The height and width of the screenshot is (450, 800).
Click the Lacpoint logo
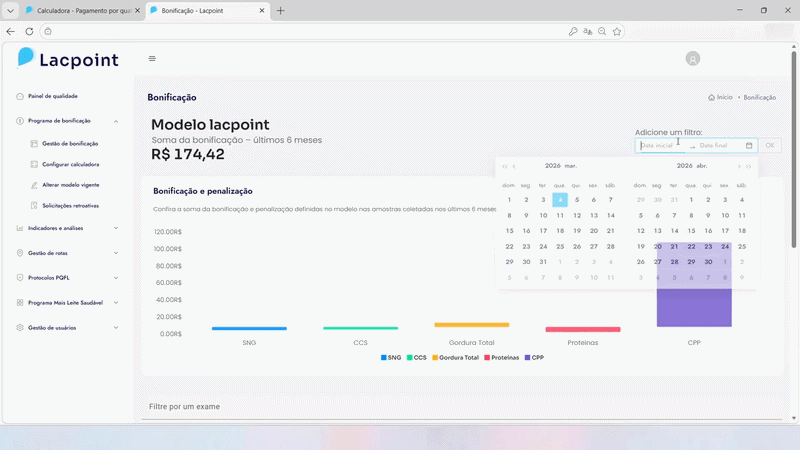click(68, 59)
